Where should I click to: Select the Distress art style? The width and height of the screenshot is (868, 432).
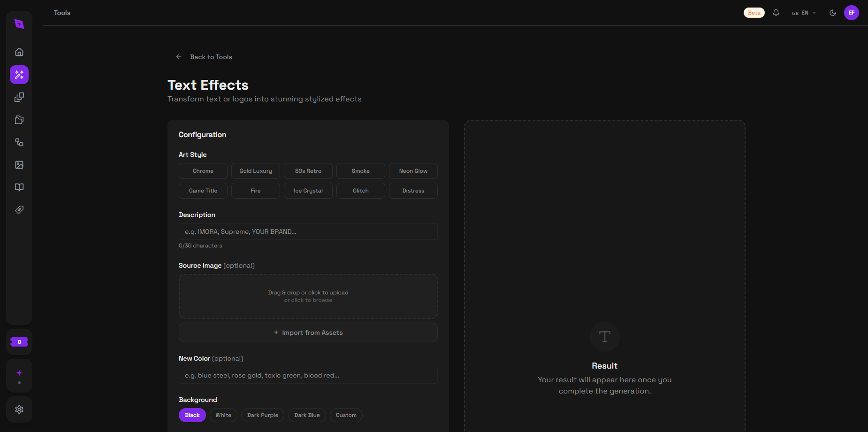point(413,191)
